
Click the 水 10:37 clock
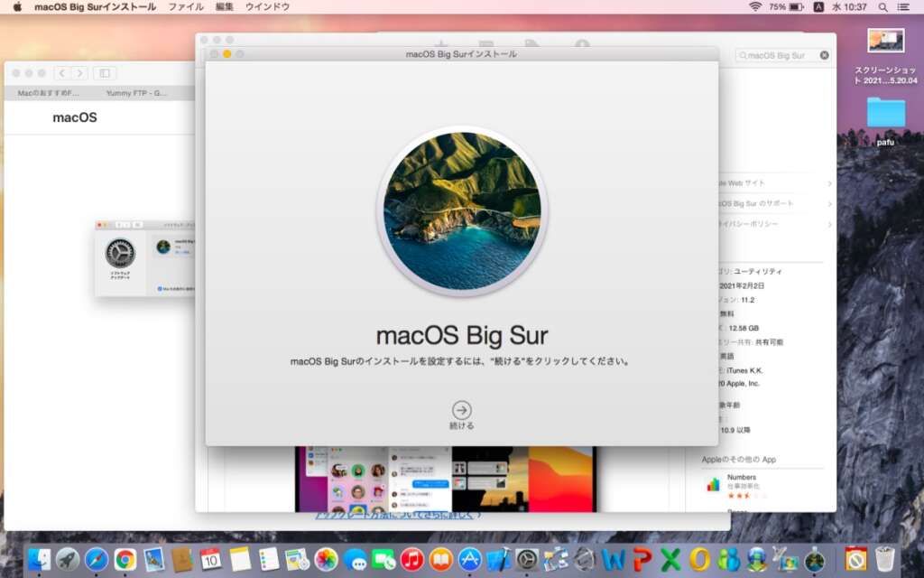(849, 7)
